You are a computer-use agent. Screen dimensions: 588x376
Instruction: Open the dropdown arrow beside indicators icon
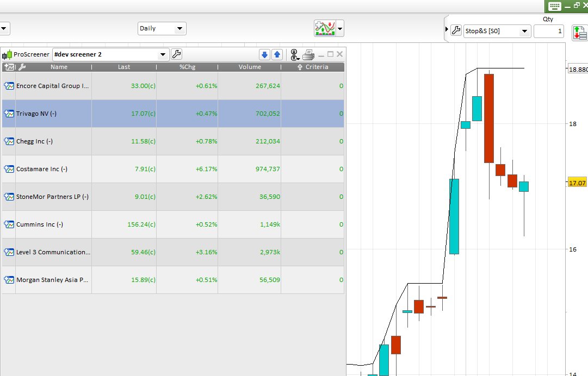coord(340,28)
